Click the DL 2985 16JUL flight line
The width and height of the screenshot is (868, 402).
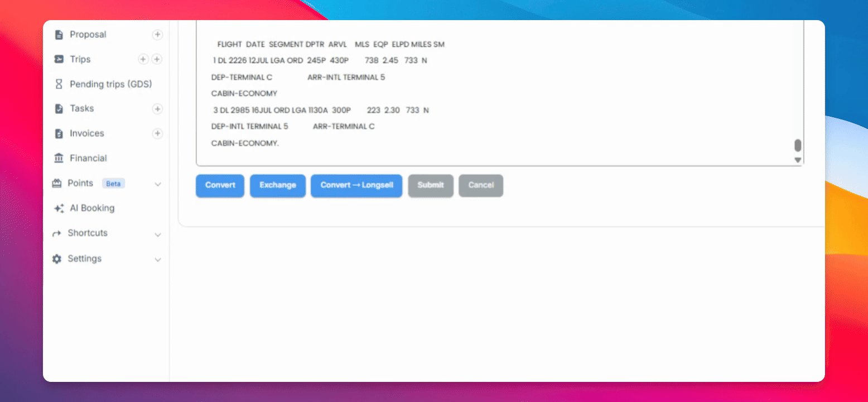point(321,110)
